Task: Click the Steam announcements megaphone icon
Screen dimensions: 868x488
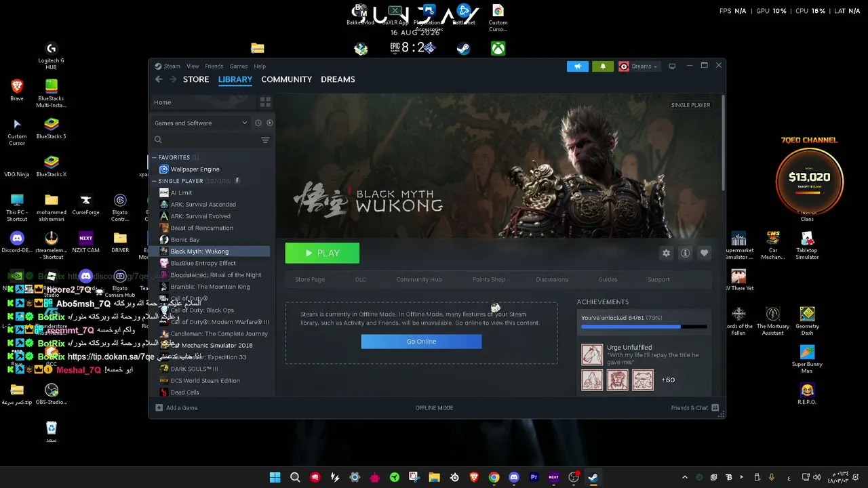Action: [578, 66]
